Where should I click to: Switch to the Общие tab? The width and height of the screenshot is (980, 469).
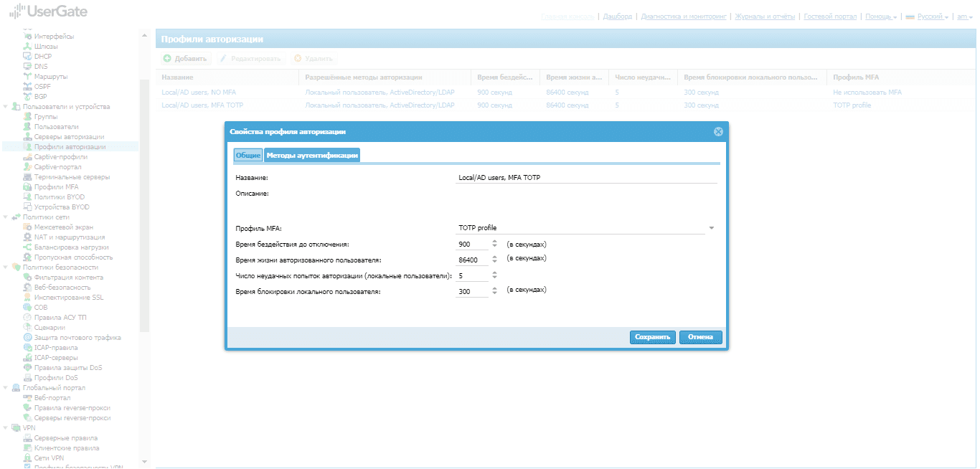click(x=248, y=156)
